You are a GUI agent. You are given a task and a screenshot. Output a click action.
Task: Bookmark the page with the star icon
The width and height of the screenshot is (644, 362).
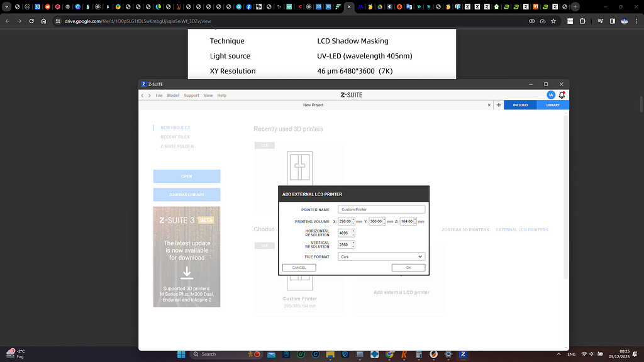553,19
